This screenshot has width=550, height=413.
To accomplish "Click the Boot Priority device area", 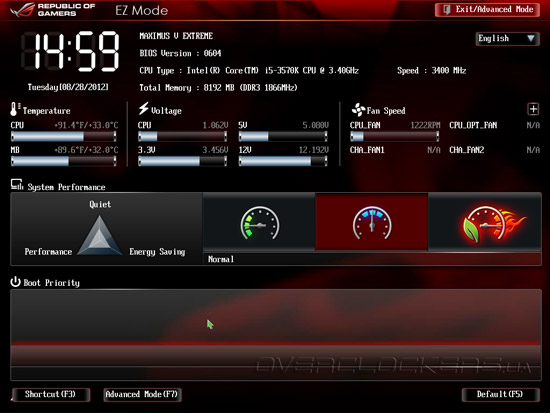I will point(276,335).
